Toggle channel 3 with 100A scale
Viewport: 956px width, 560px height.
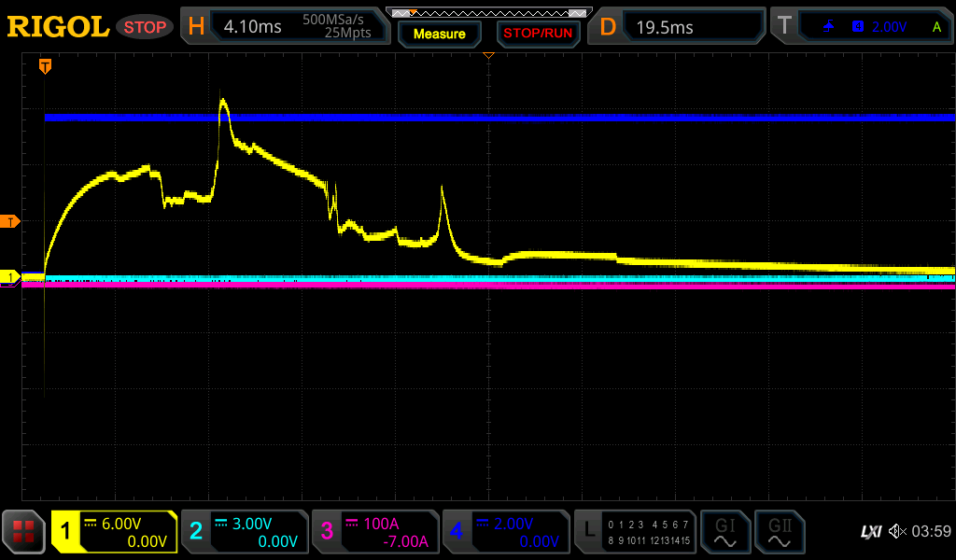tap(374, 532)
